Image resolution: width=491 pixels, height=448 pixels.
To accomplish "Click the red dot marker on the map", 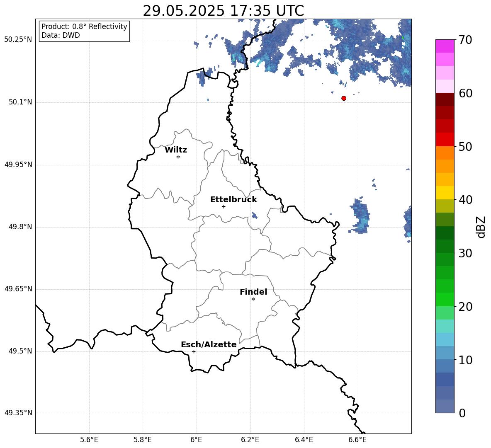I will pyautogui.click(x=344, y=98).
